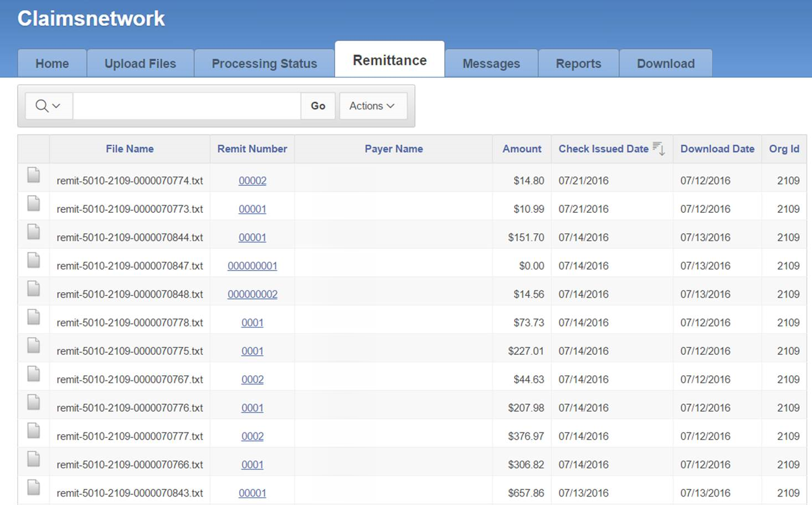Open remit 00001 for file 0000070773
This screenshot has height=505, width=812.
pyautogui.click(x=253, y=208)
